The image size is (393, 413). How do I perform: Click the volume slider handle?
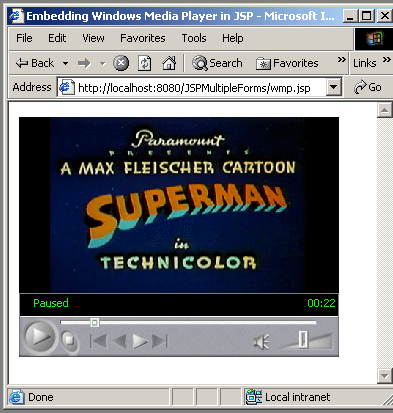[303, 340]
